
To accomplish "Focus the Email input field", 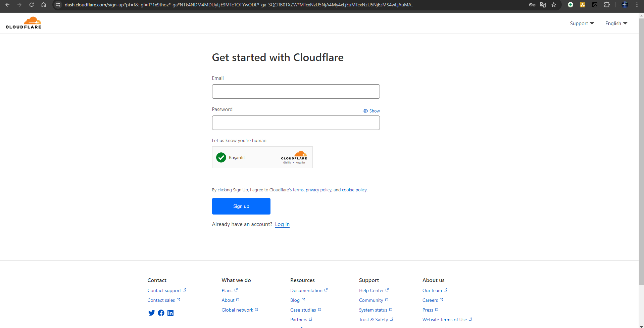I will 296,91.
